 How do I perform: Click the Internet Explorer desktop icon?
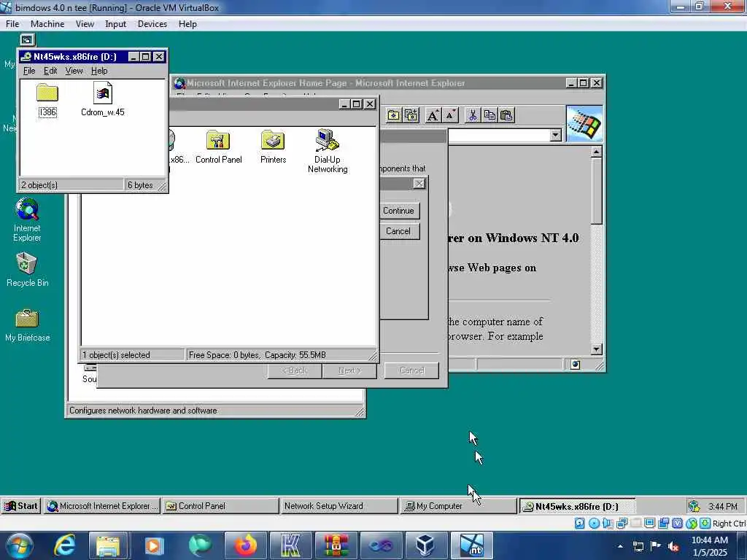(27, 220)
